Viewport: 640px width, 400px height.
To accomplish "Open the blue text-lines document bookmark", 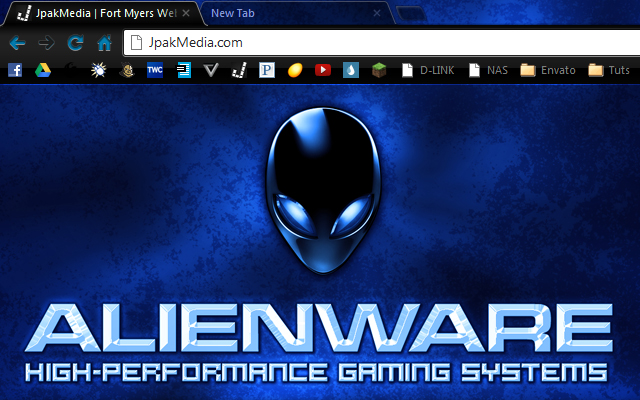I will coord(183,70).
